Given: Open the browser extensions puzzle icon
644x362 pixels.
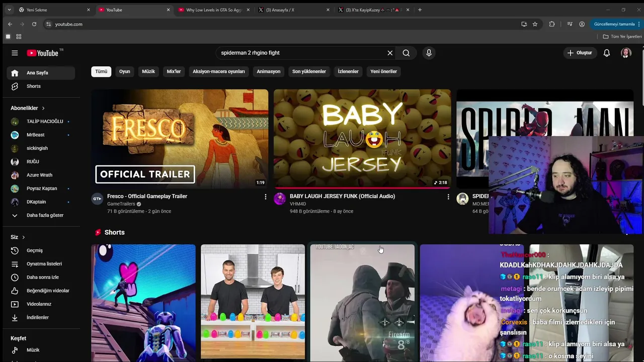Looking at the screenshot, I should (x=552, y=24).
